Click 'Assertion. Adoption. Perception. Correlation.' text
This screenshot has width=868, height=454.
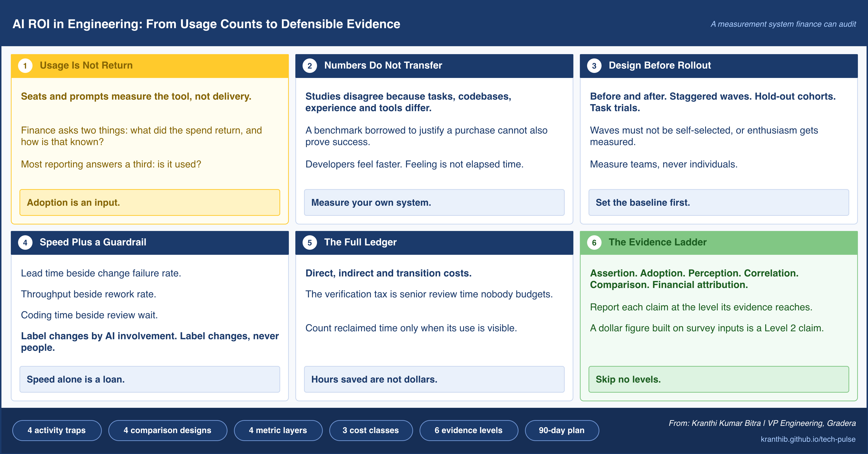694,279
